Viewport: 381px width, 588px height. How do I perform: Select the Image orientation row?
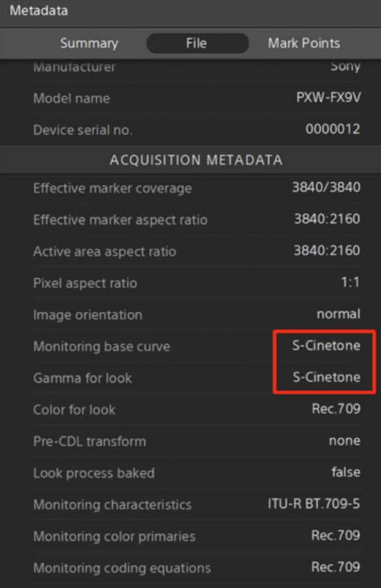[88, 315]
